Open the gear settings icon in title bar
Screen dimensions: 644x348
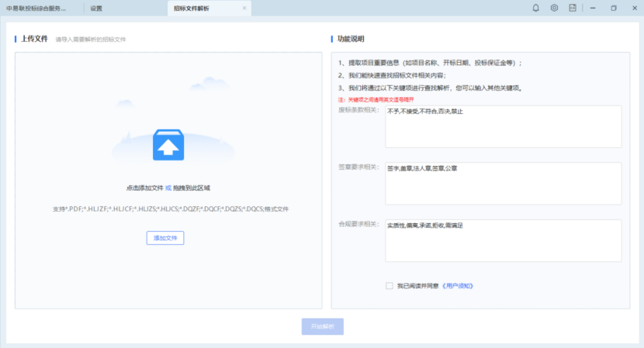coord(554,8)
